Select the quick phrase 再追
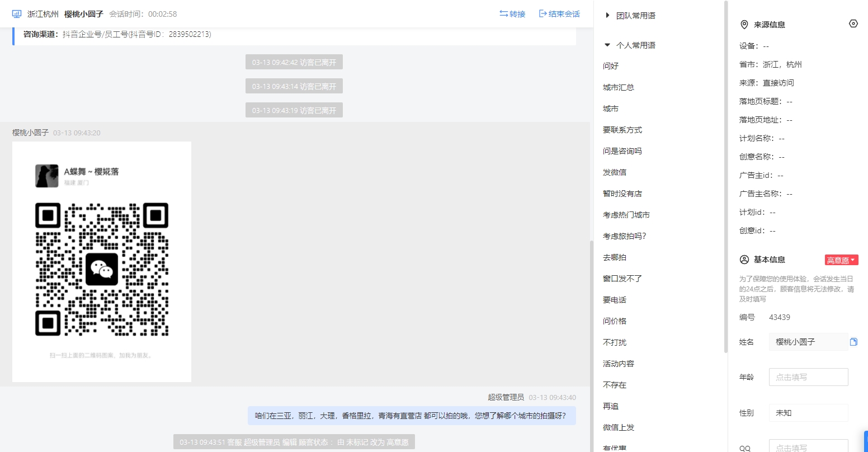Viewport: 868px width, 452px height. click(x=611, y=406)
